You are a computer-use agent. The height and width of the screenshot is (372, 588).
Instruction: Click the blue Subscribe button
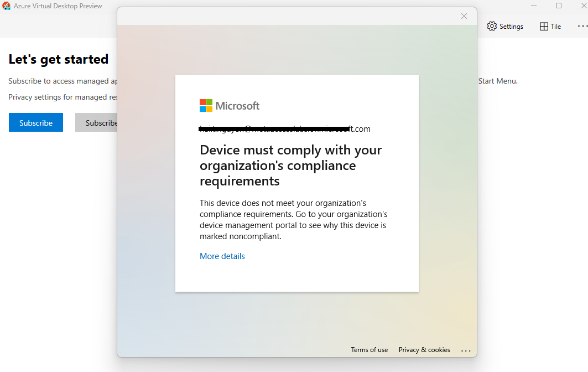click(x=36, y=122)
